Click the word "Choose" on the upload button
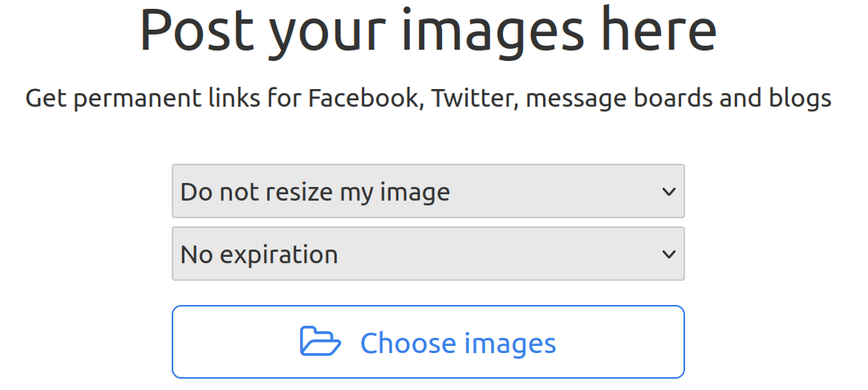868x390 pixels. point(407,343)
